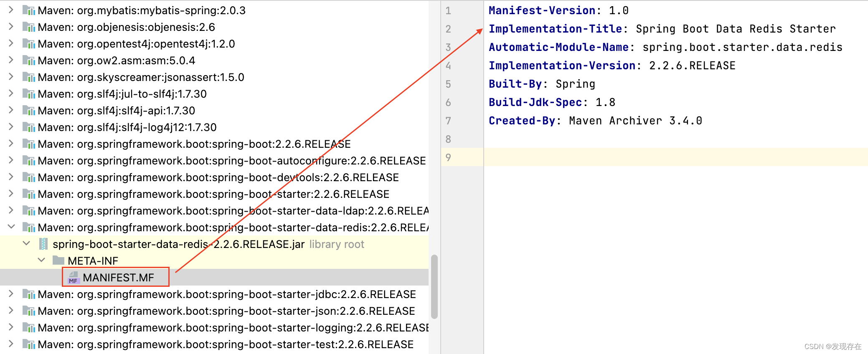Expand the mybatis-spring:2.0.3 node
The image size is (868, 354).
[11, 10]
